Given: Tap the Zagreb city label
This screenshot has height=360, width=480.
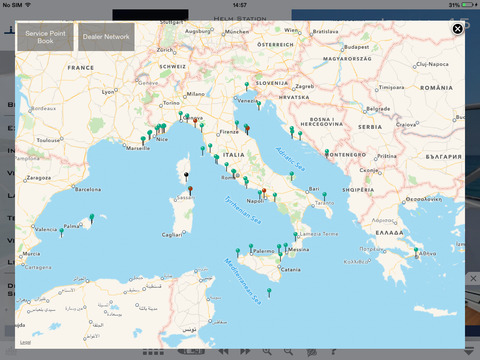Looking at the screenshot, I should 305,86.
